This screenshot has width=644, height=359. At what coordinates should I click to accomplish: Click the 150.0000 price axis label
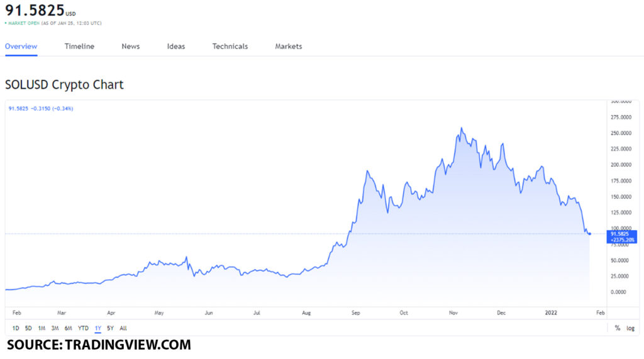tap(621, 197)
